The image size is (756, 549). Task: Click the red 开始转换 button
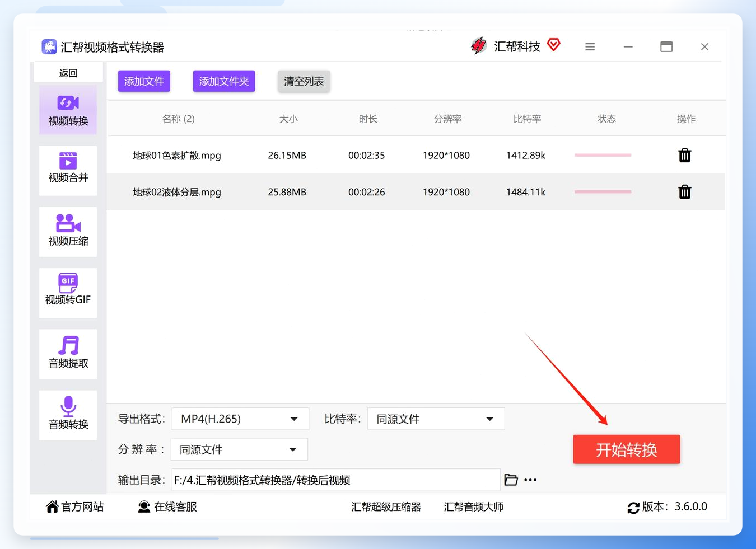click(x=627, y=449)
